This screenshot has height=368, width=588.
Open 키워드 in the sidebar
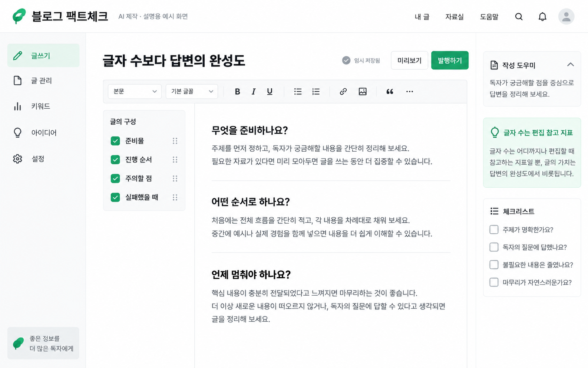pos(43,106)
